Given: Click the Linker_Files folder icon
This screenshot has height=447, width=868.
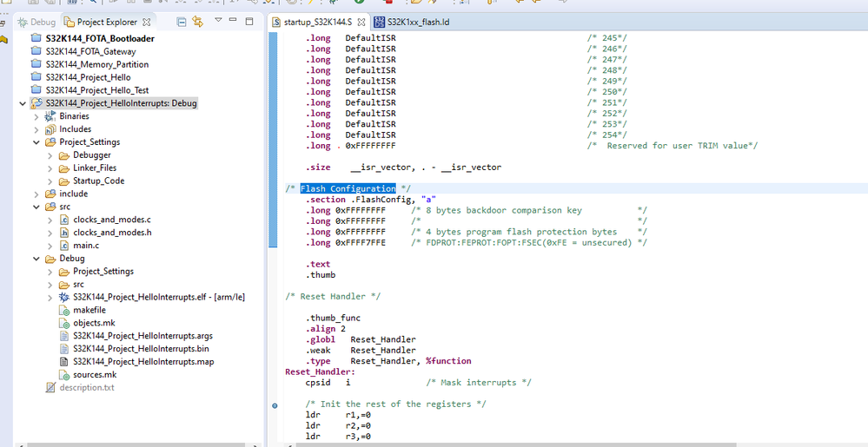Looking at the screenshot, I should point(63,168).
